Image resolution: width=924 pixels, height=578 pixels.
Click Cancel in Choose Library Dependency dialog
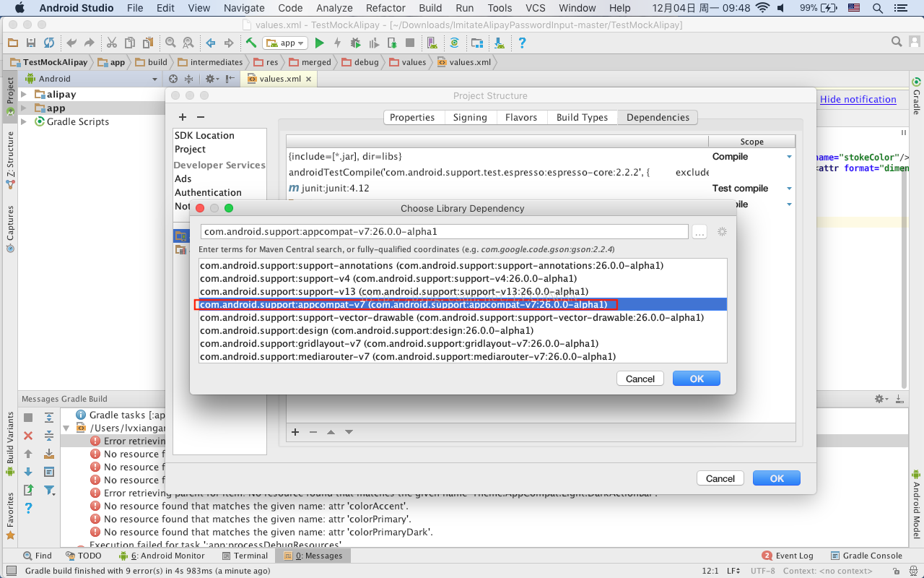click(x=640, y=379)
